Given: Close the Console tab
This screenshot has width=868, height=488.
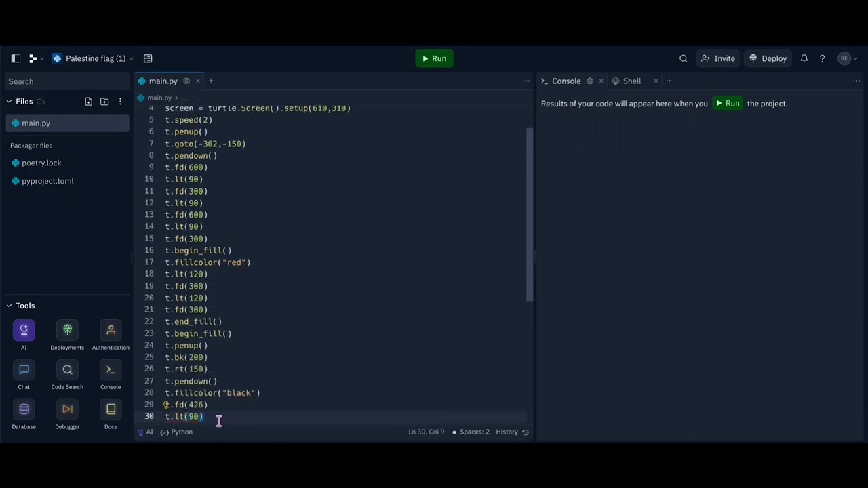Looking at the screenshot, I should coord(601,81).
